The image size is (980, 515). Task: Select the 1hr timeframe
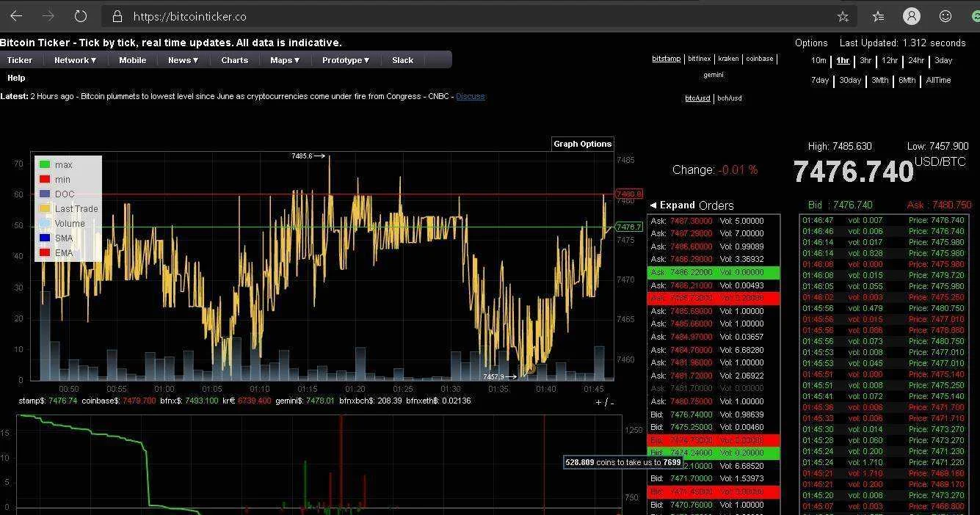843,61
